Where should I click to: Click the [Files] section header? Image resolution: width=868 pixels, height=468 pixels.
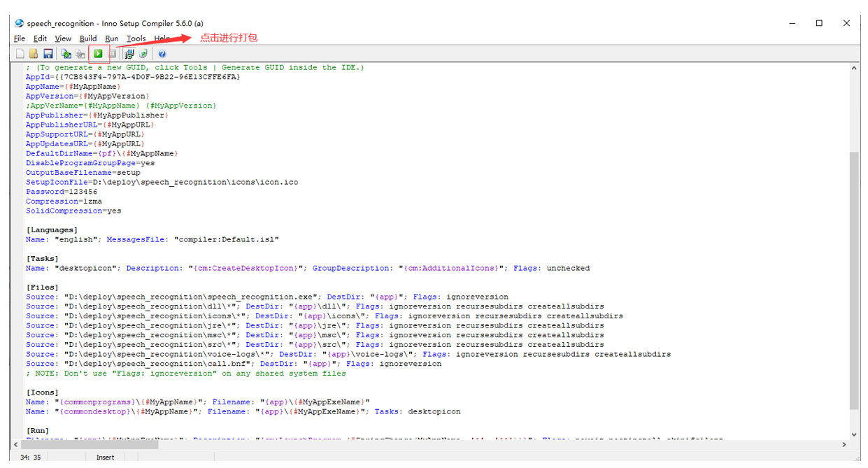43,288
